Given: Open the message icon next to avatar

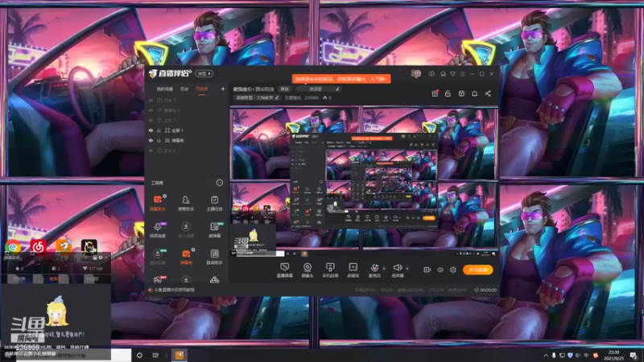Looking at the screenshot, I should pos(431,74).
